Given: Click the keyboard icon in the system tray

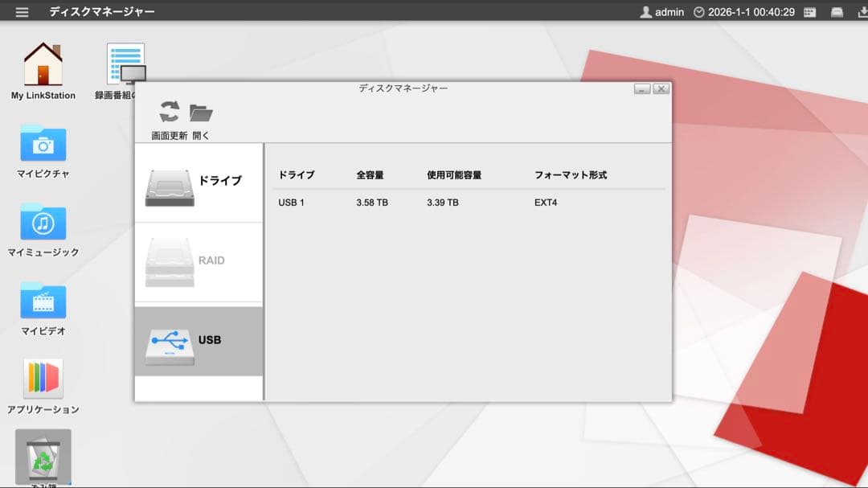Looking at the screenshot, I should click(811, 12).
